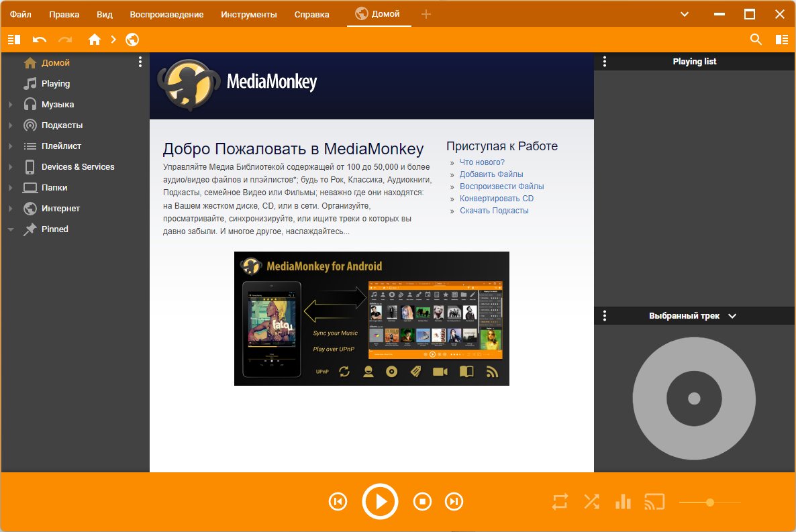Collapse the Pinned tree node arrow
Screen dimensions: 796x532
point(11,229)
